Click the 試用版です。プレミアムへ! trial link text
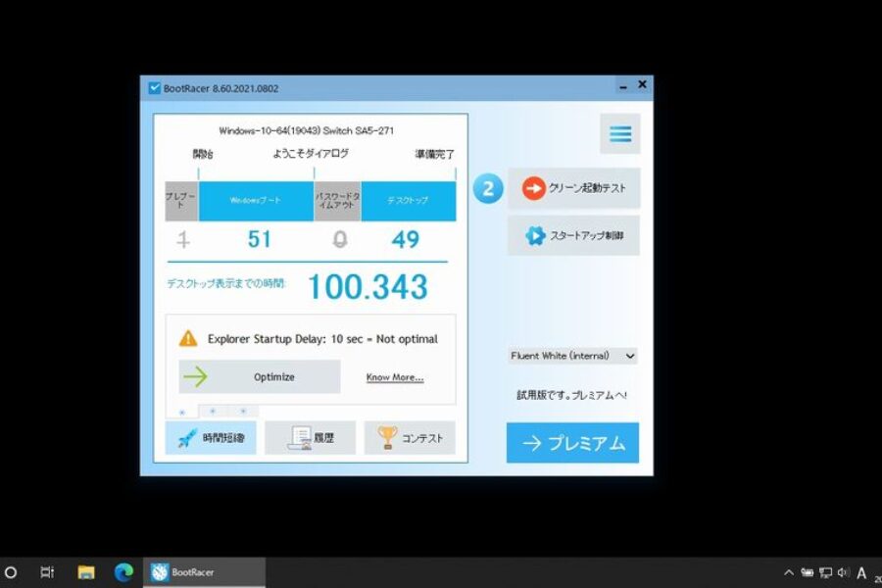 point(571,395)
